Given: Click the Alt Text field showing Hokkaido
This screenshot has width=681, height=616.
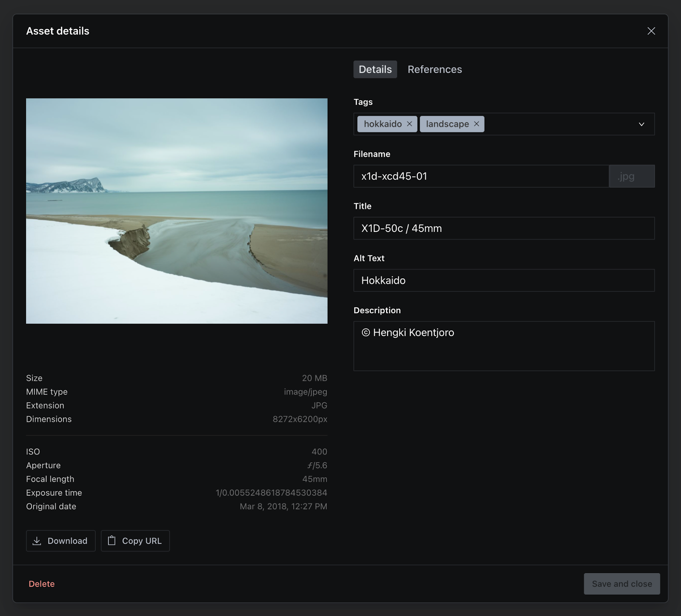Looking at the screenshot, I should (504, 280).
